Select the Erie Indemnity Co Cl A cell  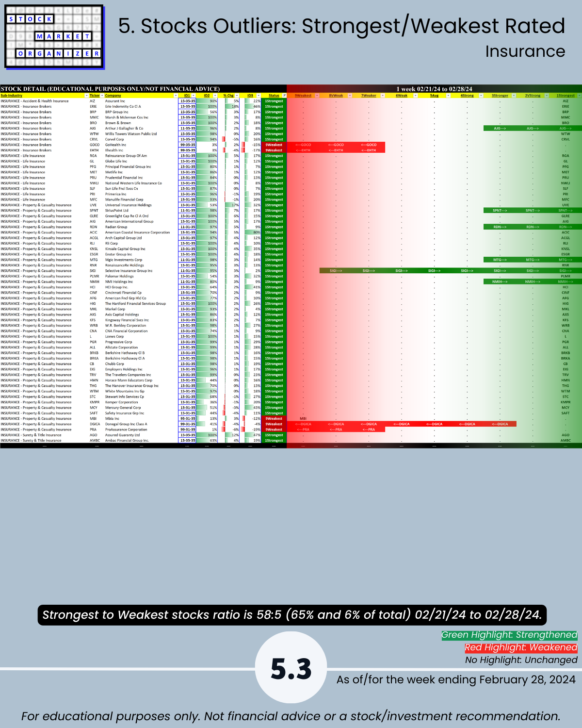click(x=141, y=106)
